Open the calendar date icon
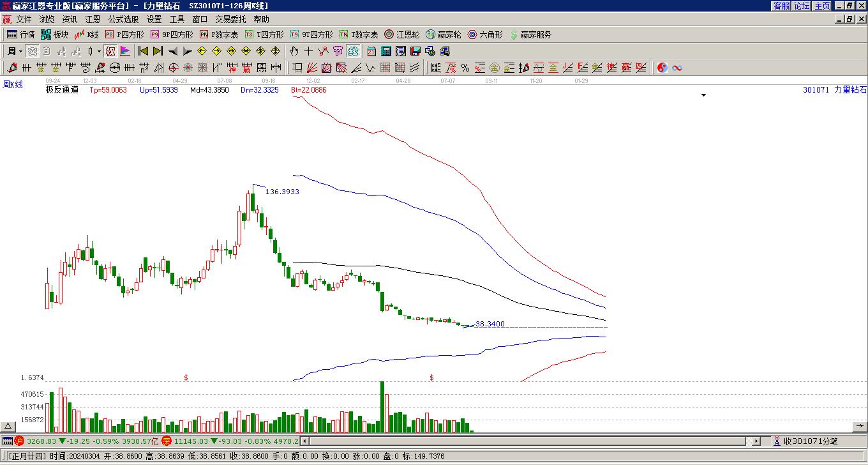The width and height of the screenshot is (868, 465). pos(371,51)
